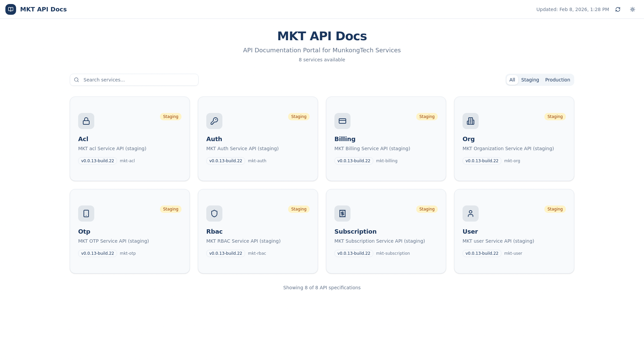The width and height of the screenshot is (644, 362).
Task: Open the Auth service title
Action: tap(214, 139)
